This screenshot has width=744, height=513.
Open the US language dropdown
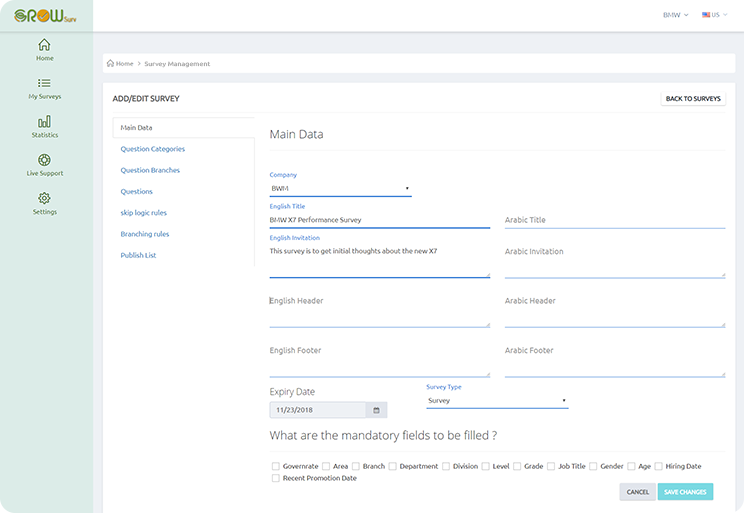click(715, 15)
